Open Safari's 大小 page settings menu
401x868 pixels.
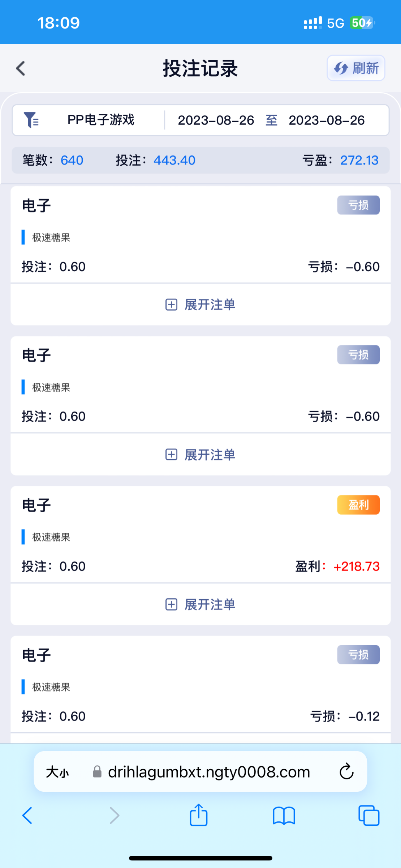pos(57,772)
